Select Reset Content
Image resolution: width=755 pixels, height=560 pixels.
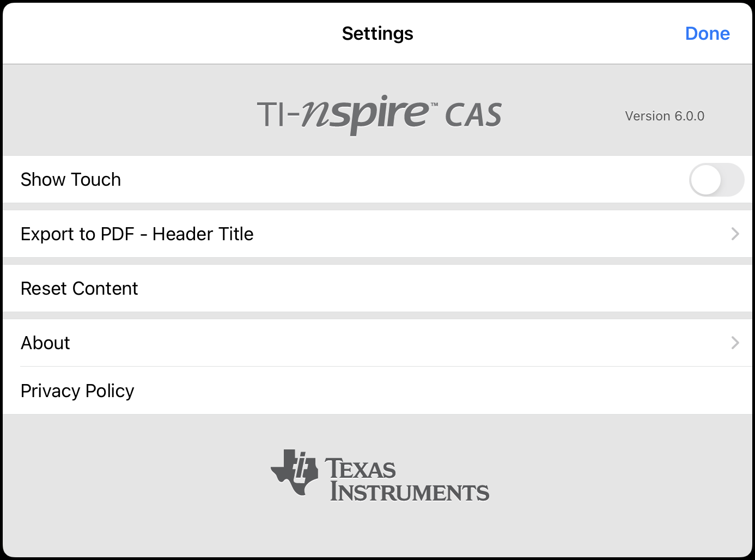coord(80,289)
